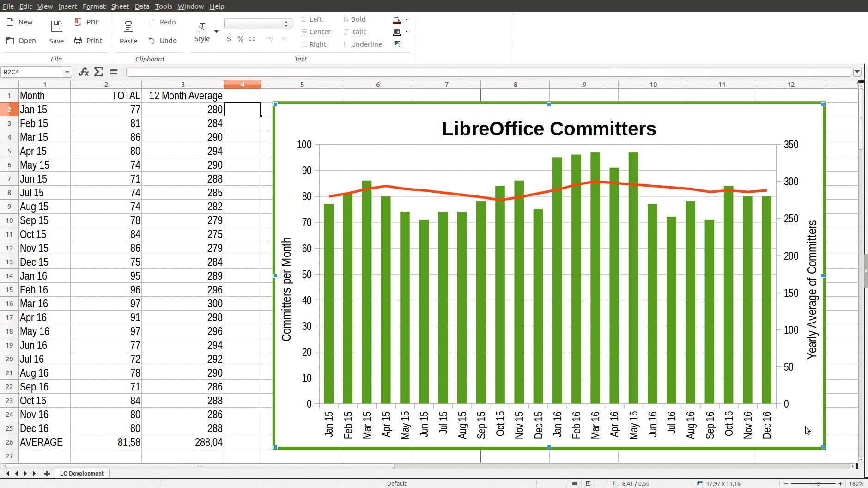Apply the 0.0 decimal number format
Image resolution: width=868 pixels, height=488 pixels.
[x=252, y=39]
